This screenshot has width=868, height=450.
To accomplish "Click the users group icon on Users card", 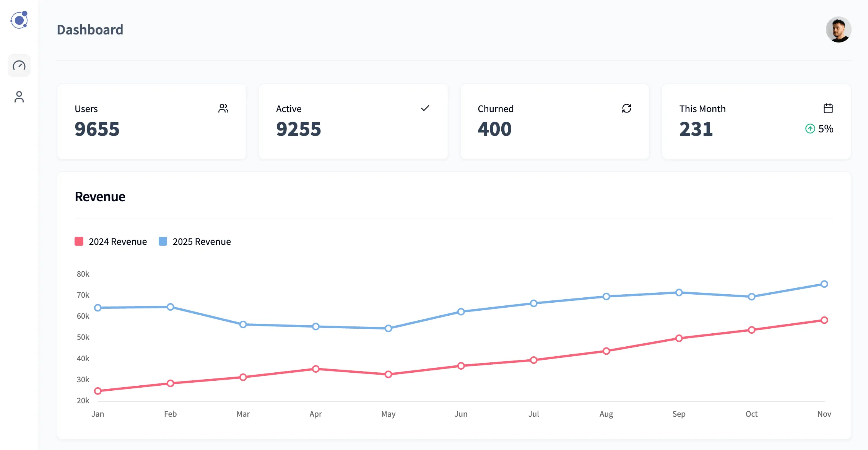I will click(223, 108).
